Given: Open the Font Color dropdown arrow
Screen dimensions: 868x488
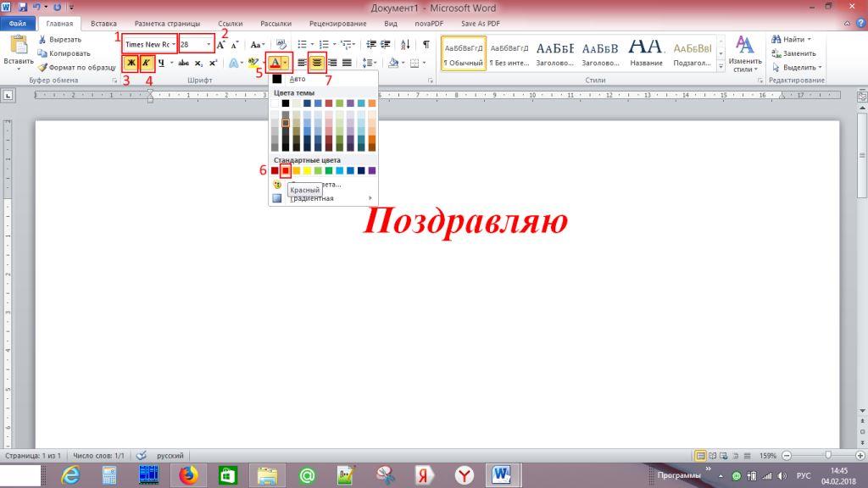Looking at the screenshot, I should [286, 63].
